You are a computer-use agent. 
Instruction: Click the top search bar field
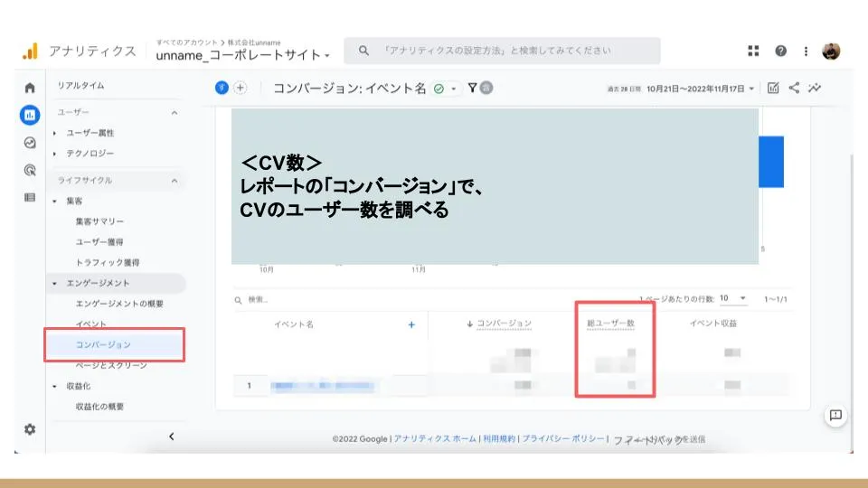click(x=502, y=51)
